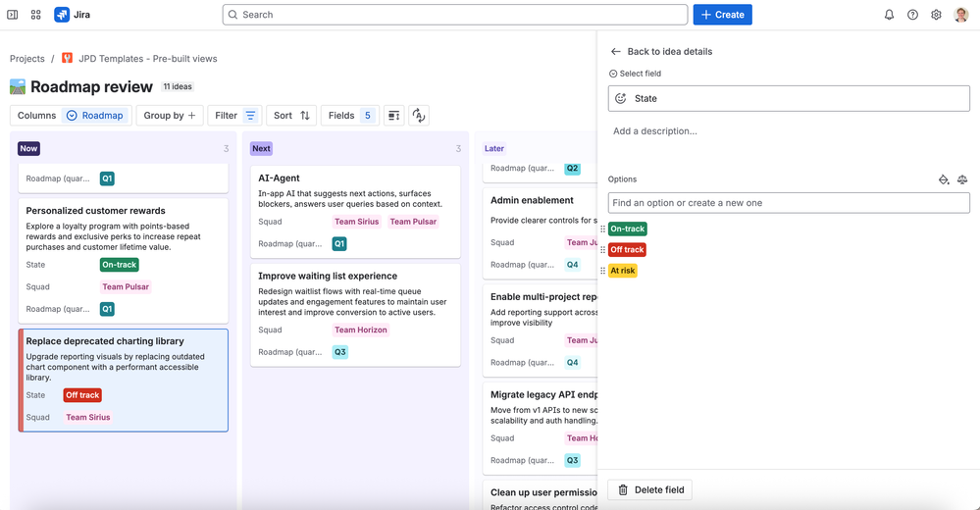Click the top Search field
Image resolution: width=980 pixels, height=510 pixels.
click(455, 15)
